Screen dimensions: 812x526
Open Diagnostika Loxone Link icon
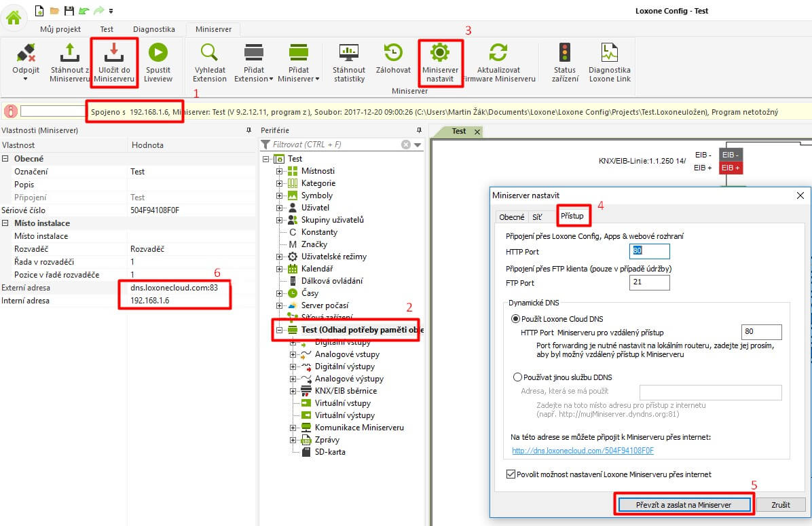point(609,54)
